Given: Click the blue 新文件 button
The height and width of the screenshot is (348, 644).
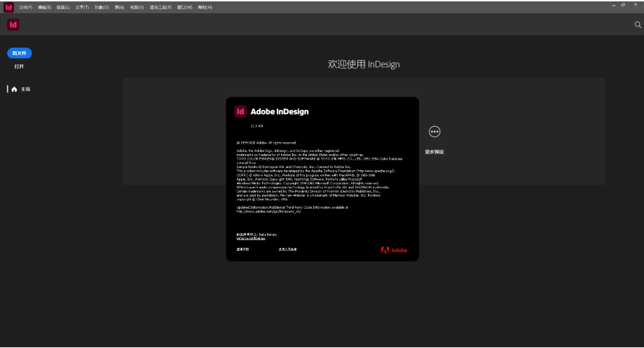Looking at the screenshot, I should (x=20, y=53).
